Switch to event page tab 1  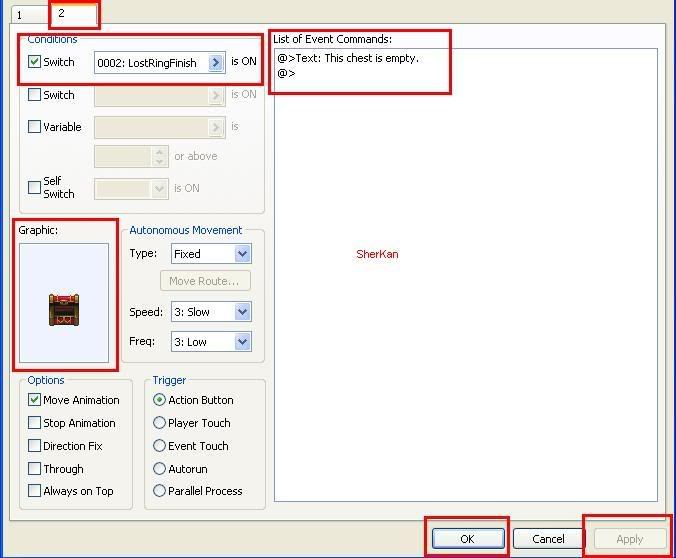click(x=20, y=15)
